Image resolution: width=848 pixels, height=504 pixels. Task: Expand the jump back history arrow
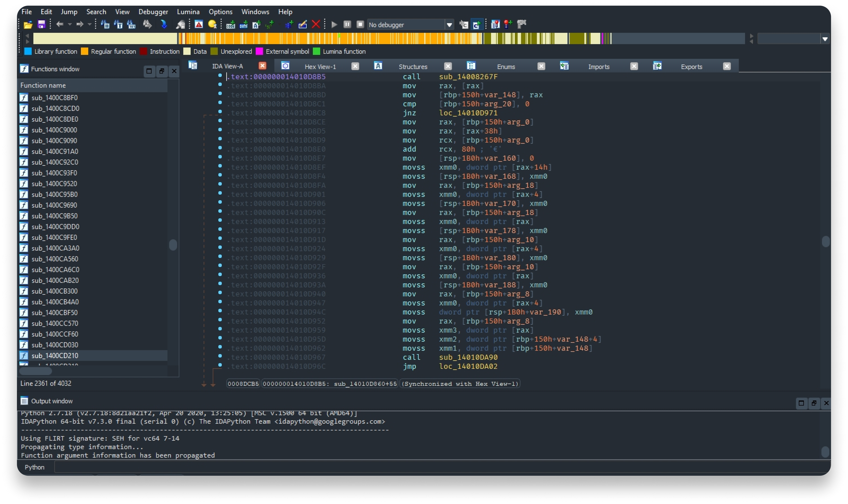click(x=70, y=24)
